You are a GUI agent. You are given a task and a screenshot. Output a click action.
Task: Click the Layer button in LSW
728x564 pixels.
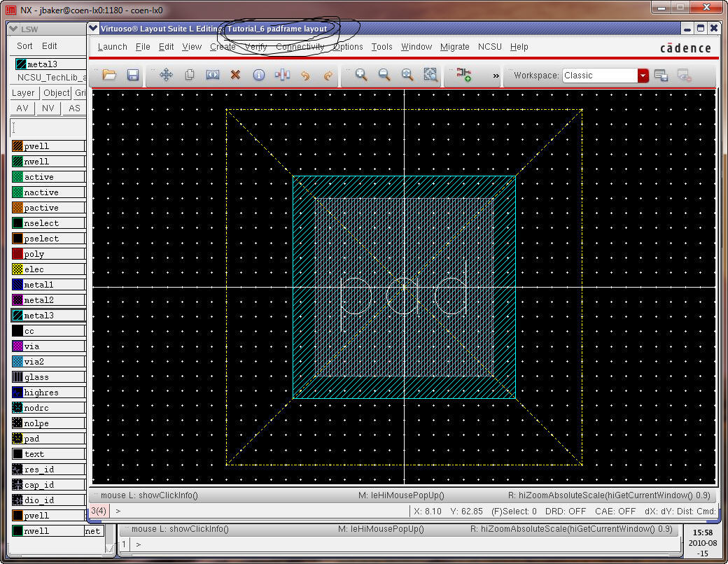point(23,93)
